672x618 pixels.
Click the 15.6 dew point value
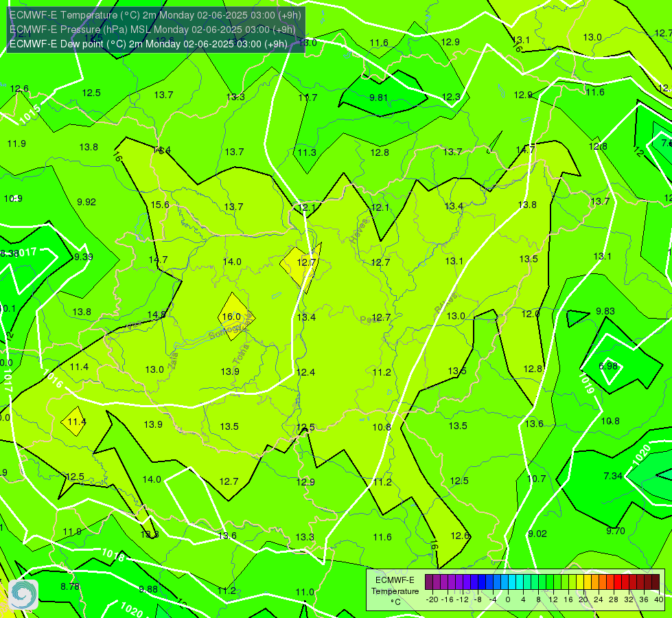(160, 205)
